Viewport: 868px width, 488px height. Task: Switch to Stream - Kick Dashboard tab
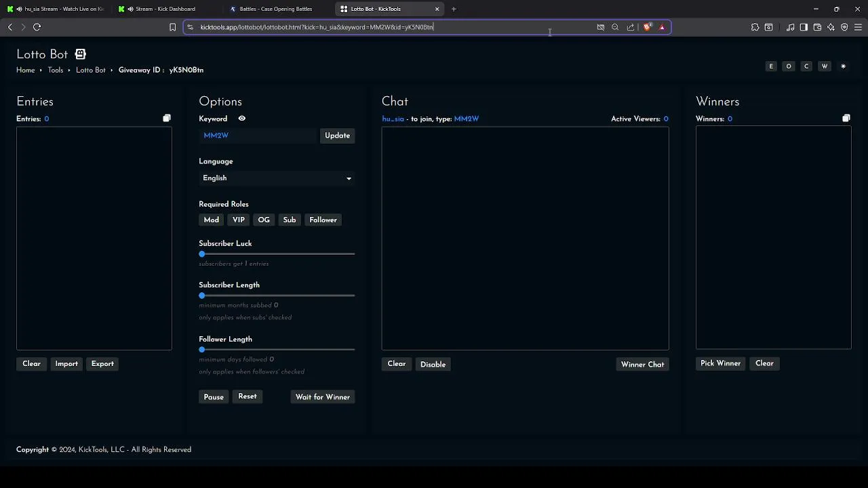pos(167,9)
